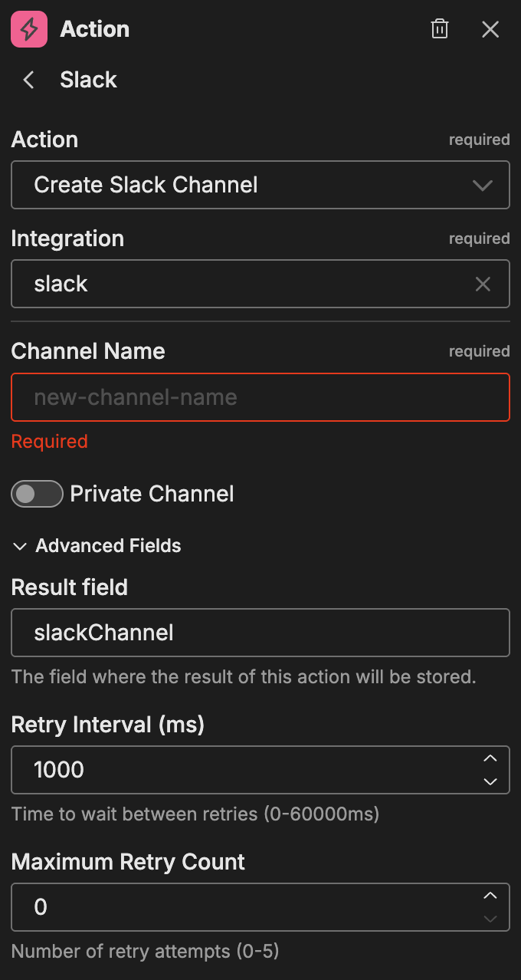Image resolution: width=521 pixels, height=980 pixels.
Task: Click the Slack header title
Action: click(x=89, y=80)
